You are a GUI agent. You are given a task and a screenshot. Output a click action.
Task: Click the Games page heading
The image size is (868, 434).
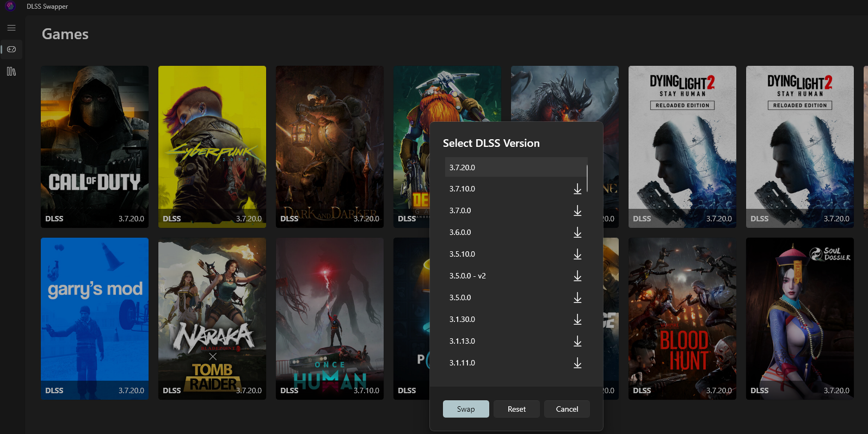[x=65, y=34]
